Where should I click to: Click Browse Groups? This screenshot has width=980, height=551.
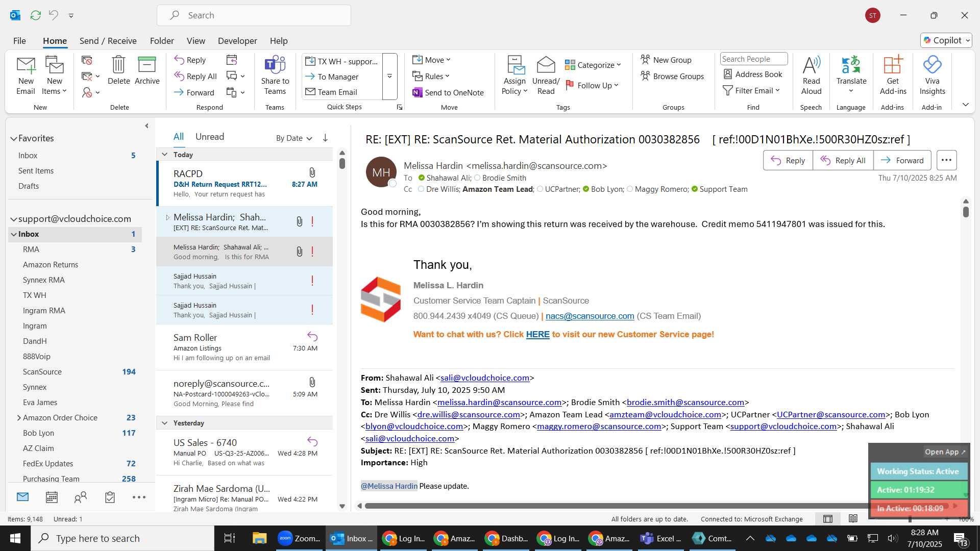(672, 76)
